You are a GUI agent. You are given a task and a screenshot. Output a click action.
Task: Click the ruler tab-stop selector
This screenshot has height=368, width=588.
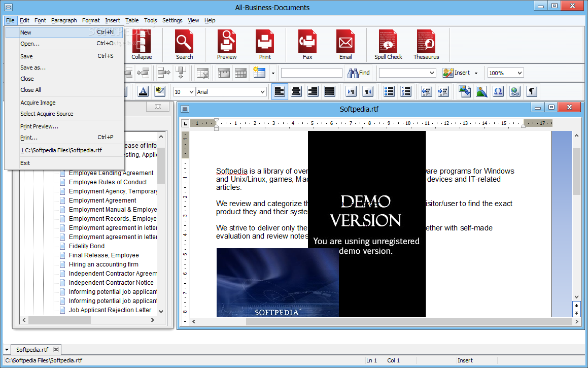(x=185, y=123)
